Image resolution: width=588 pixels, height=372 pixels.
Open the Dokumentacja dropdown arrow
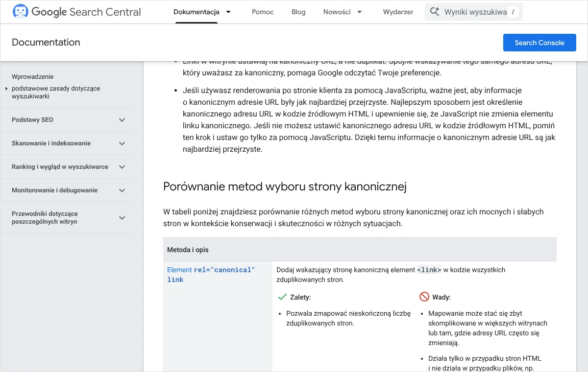tap(228, 12)
